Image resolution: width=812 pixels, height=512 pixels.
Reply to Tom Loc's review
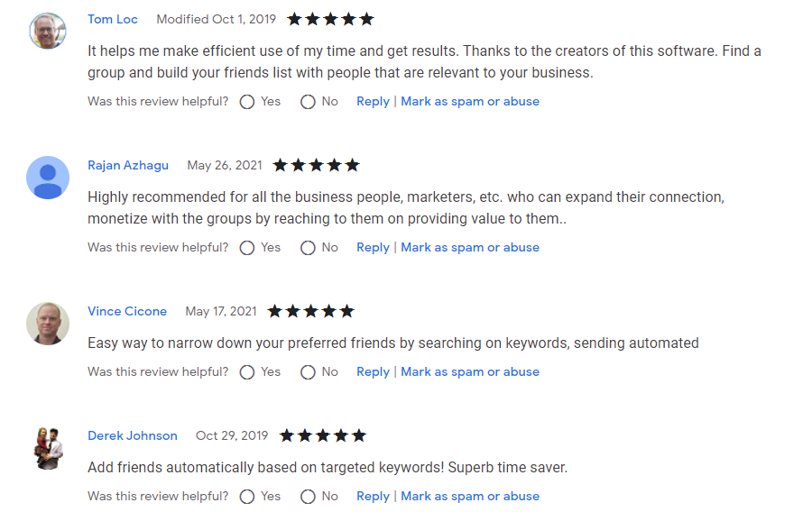coord(373,102)
